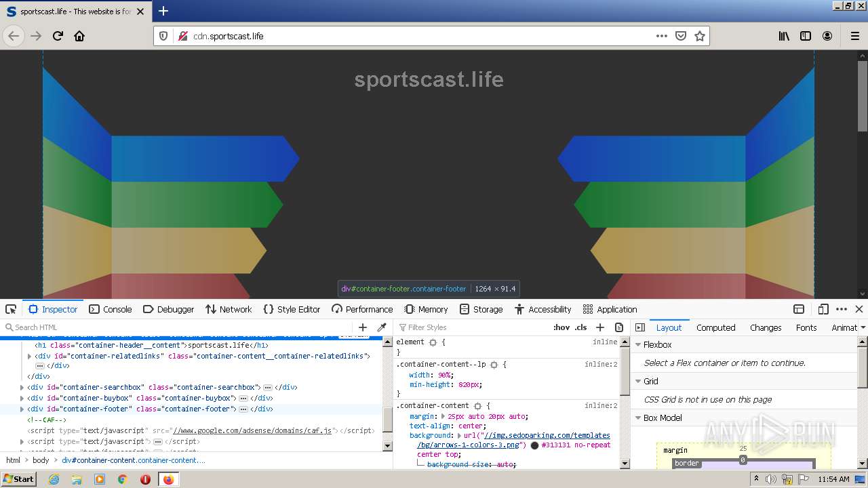Highlight elements for element rule selector
Image resolution: width=868 pixels, height=488 pixels.
click(433, 343)
